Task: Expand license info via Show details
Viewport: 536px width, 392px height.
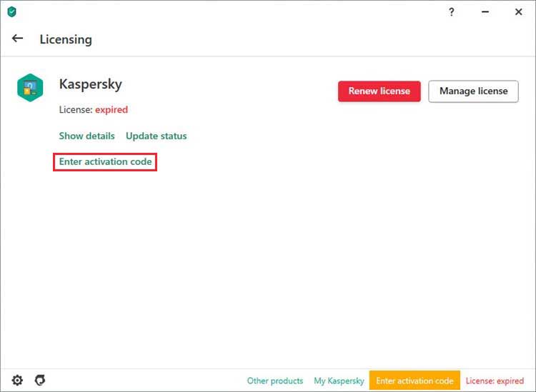Action: pos(86,136)
